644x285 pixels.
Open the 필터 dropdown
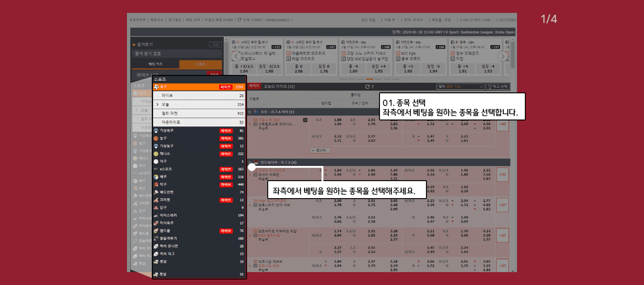point(460,86)
